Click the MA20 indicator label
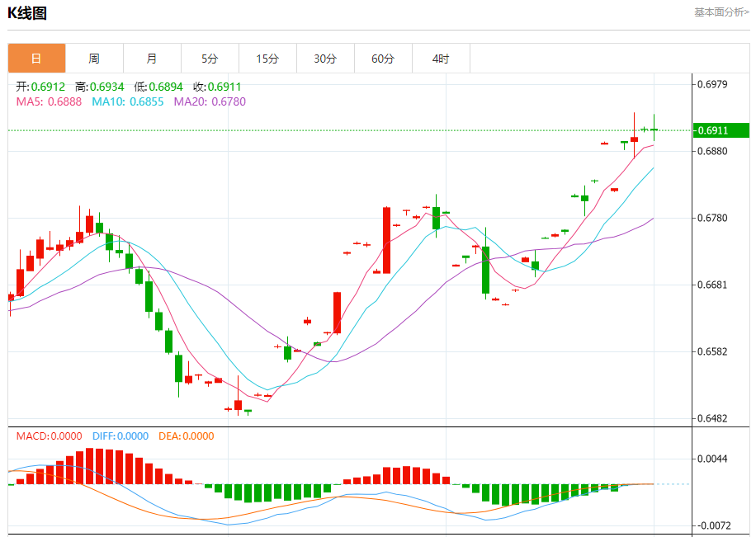Viewport: 756px width, 537px height. click(x=210, y=101)
